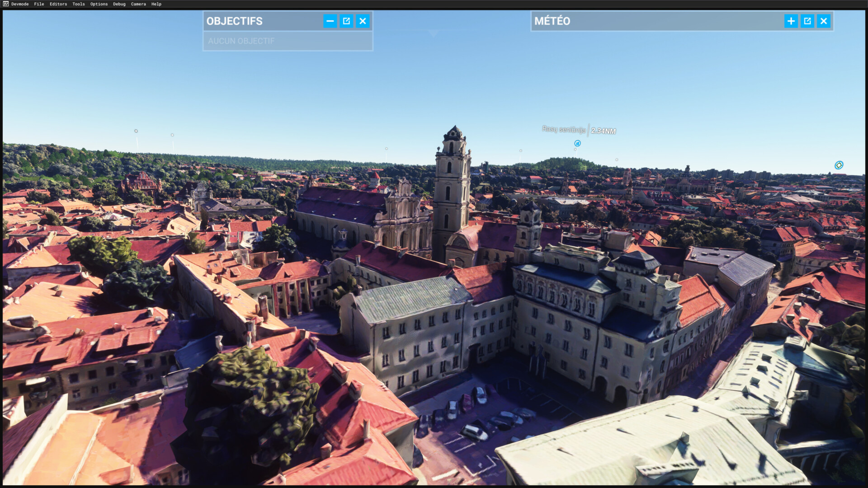Click the AUCUN OBJECTIF entry
Screen dimensions: 868x488
coord(241,41)
